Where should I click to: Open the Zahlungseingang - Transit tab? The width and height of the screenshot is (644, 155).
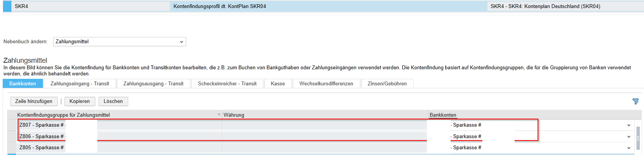(x=80, y=83)
